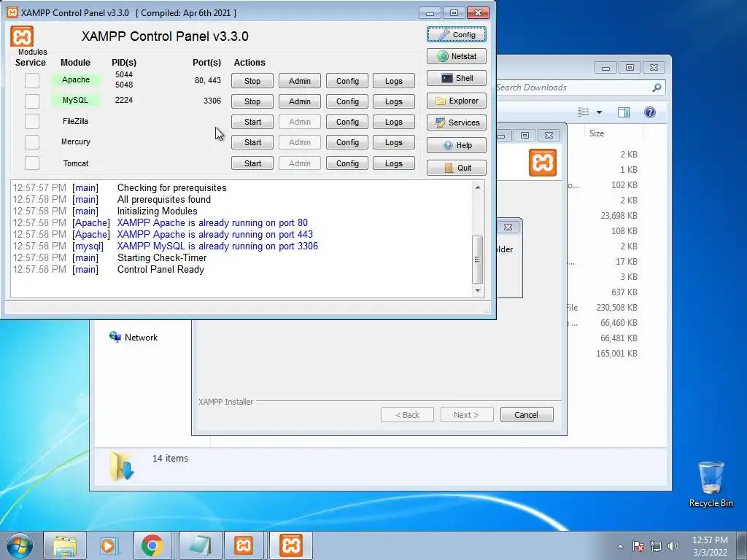Toggle the FileZilla service checkbox
747x560 pixels.
point(32,122)
